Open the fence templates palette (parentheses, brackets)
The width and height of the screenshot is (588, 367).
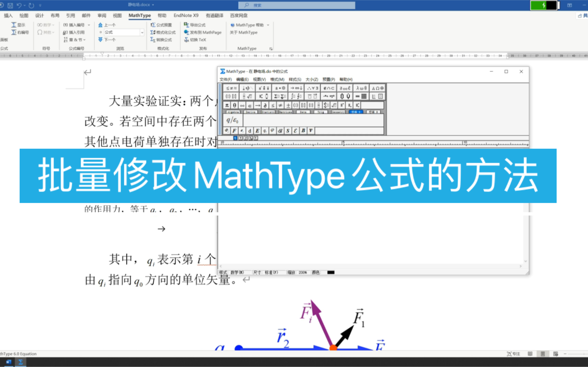click(231, 96)
